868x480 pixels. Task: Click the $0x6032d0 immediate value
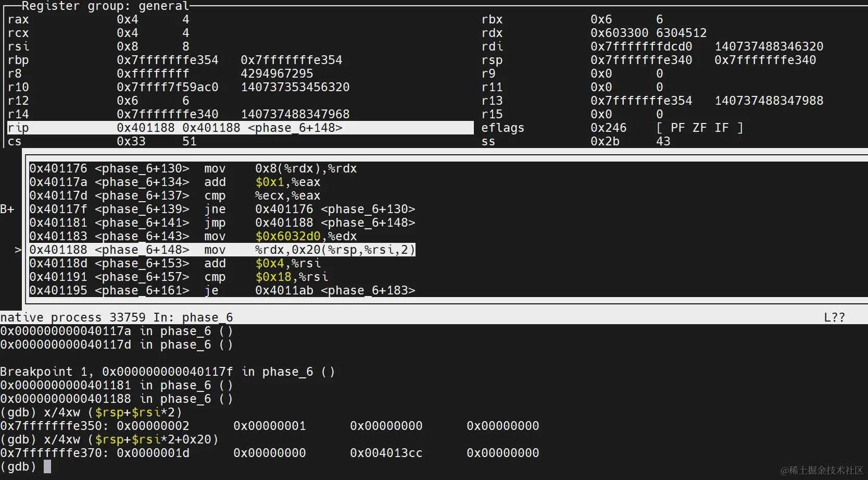[287, 237]
